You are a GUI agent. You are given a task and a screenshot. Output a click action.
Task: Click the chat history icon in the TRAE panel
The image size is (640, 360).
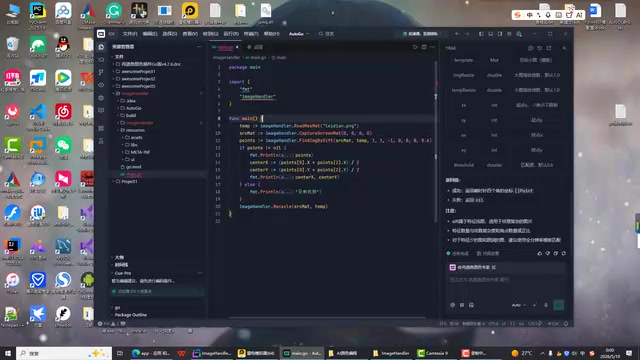click(540, 48)
